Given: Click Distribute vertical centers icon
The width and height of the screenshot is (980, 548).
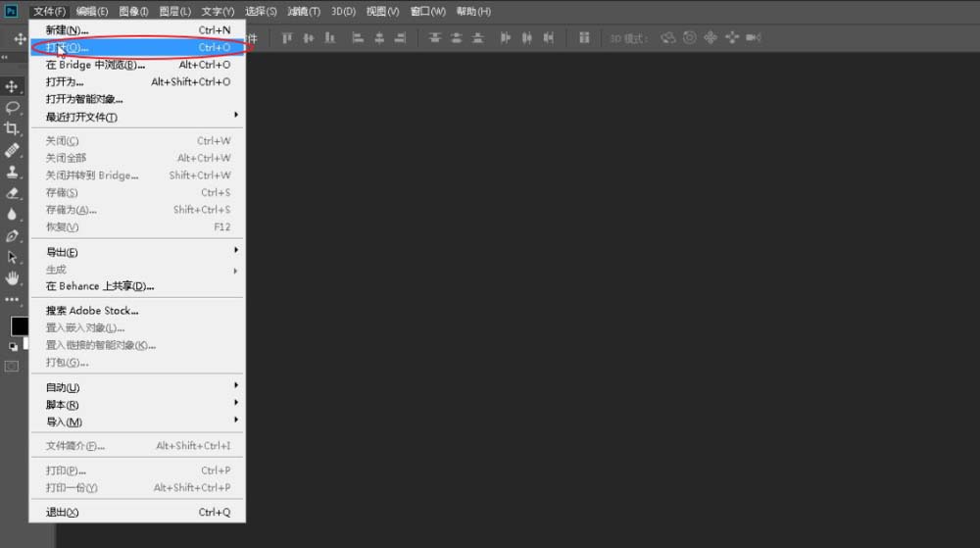Looking at the screenshot, I should coord(457,38).
